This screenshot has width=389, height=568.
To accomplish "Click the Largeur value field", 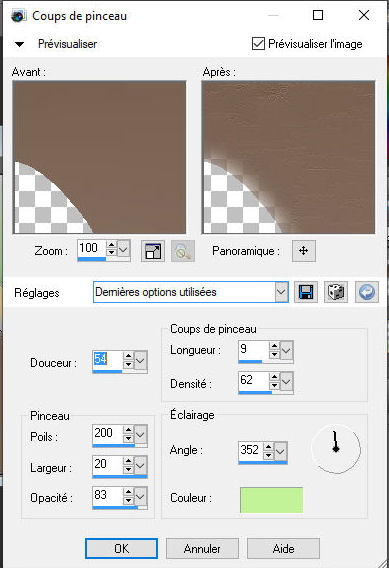I will tap(108, 464).
